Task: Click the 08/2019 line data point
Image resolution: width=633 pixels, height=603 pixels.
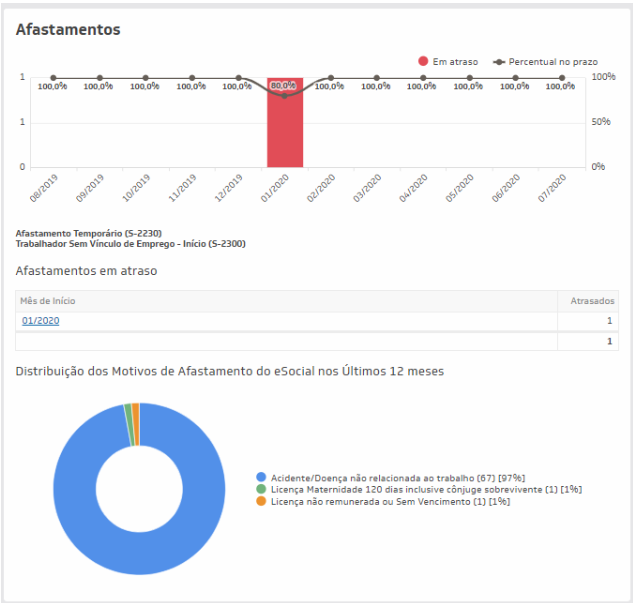Action: pos(53,78)
